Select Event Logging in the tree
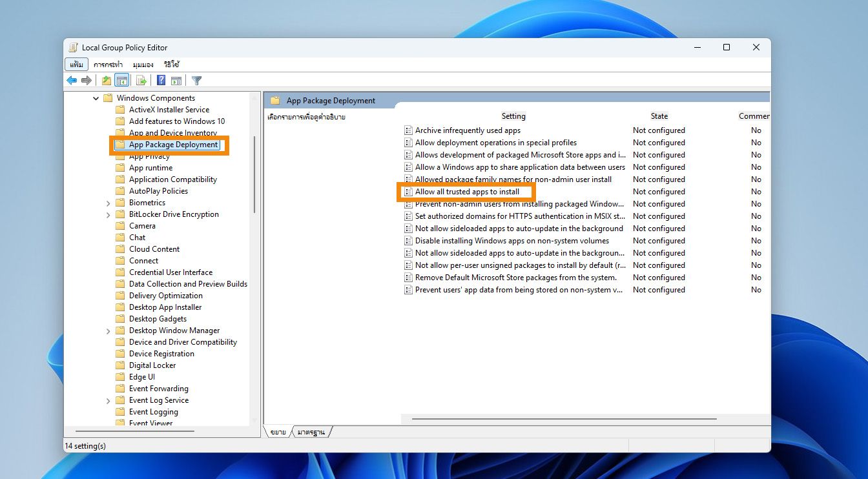868x479 pixels. click(154, 412)
